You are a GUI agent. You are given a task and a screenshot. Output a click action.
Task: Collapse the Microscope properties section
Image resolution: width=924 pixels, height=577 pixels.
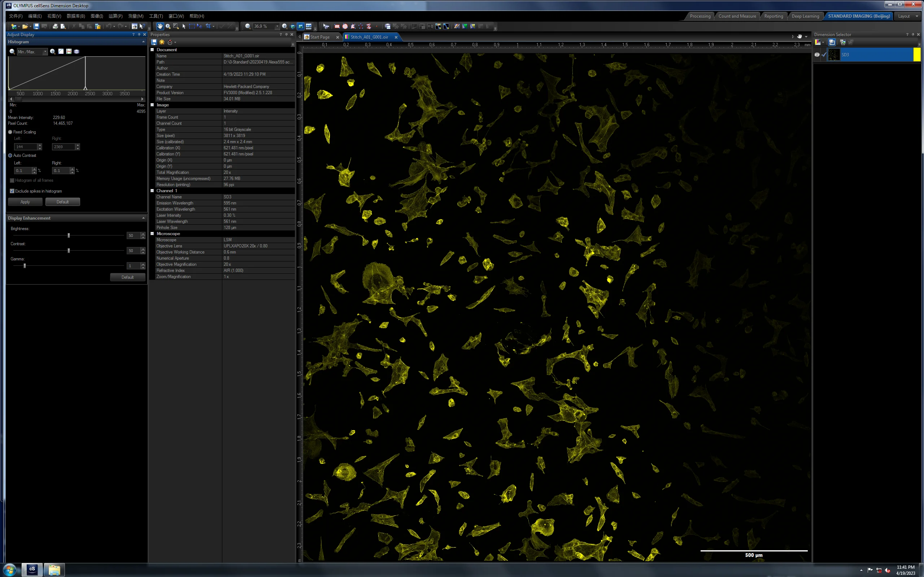point(152,234)
